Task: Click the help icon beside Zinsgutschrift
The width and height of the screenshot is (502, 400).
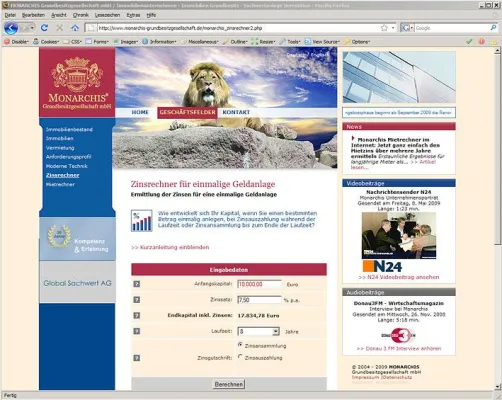Action: pyautogui.click(x=137, y=358)
